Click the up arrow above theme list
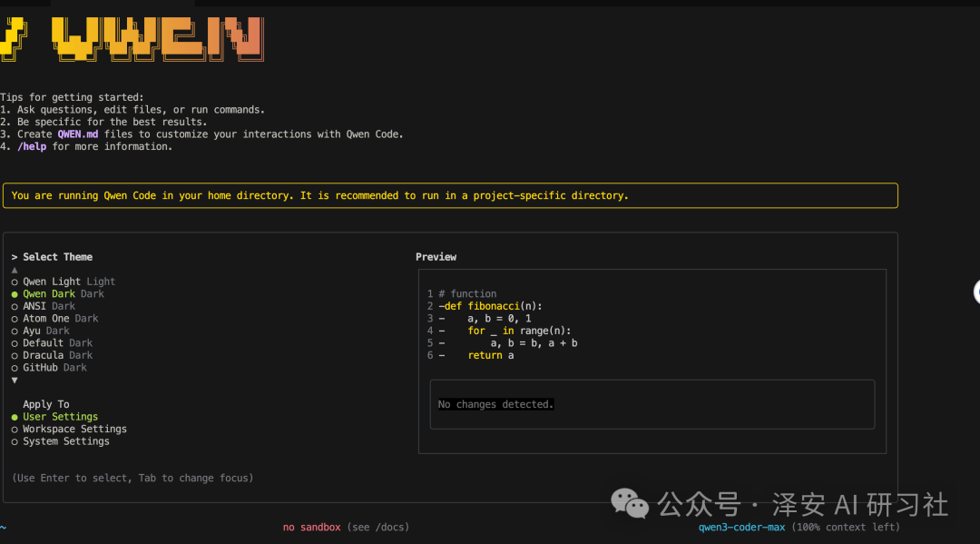The width and height of the screenshot is (980, 544). coord(15,270)
